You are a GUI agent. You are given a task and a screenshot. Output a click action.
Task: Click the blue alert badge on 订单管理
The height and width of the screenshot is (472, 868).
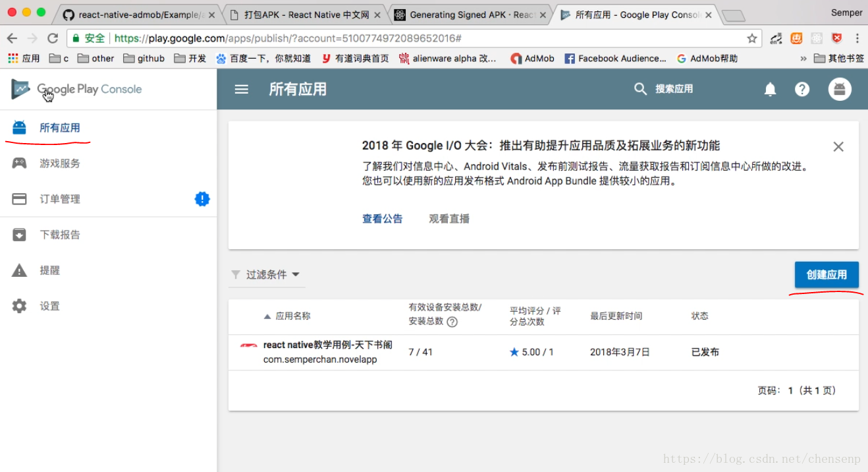(x=202, y=198)
